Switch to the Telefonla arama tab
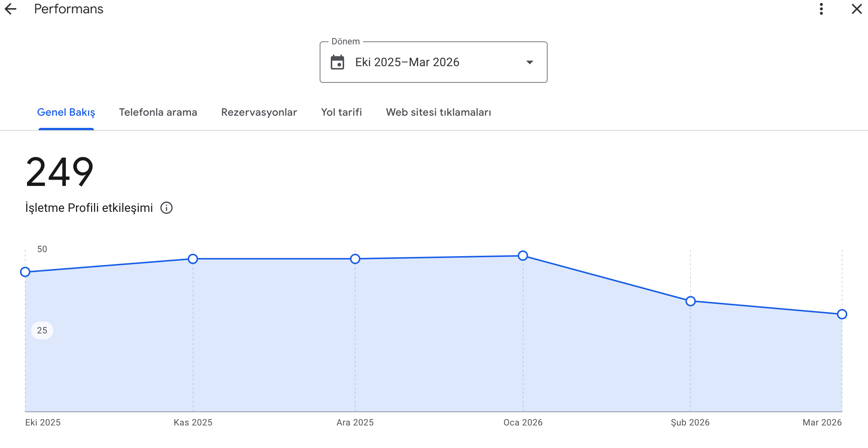The image size is (868, 448). coord(158,112)
